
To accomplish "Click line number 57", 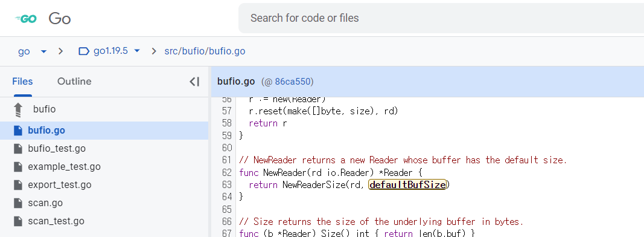I will (x=227, y=111).
